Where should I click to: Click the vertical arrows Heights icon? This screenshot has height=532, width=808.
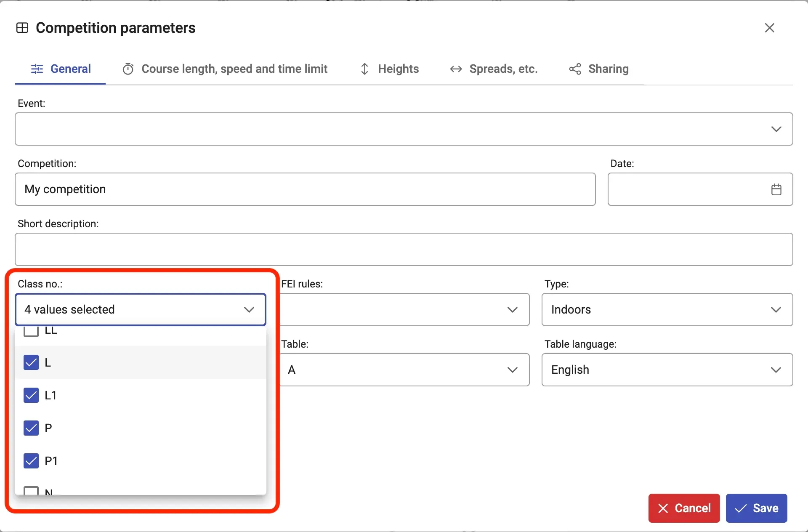point(364,69)
